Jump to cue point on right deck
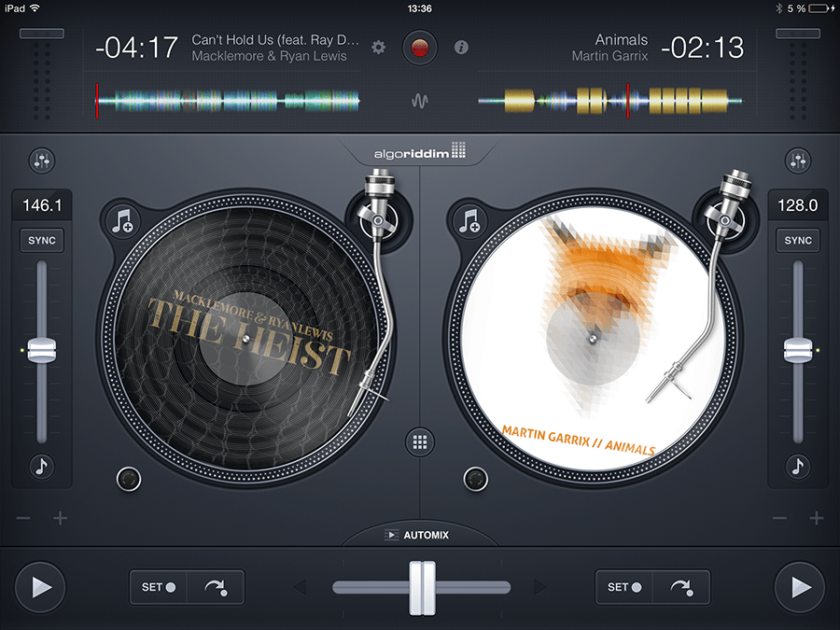Image resolution: width=840 pixels, height=630 pixels. tap(682, 587)
